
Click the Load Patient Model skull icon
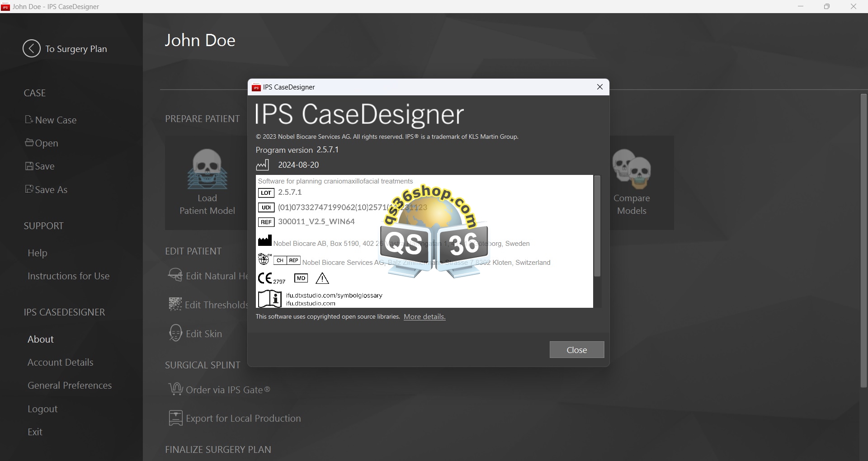pos(207,169)
